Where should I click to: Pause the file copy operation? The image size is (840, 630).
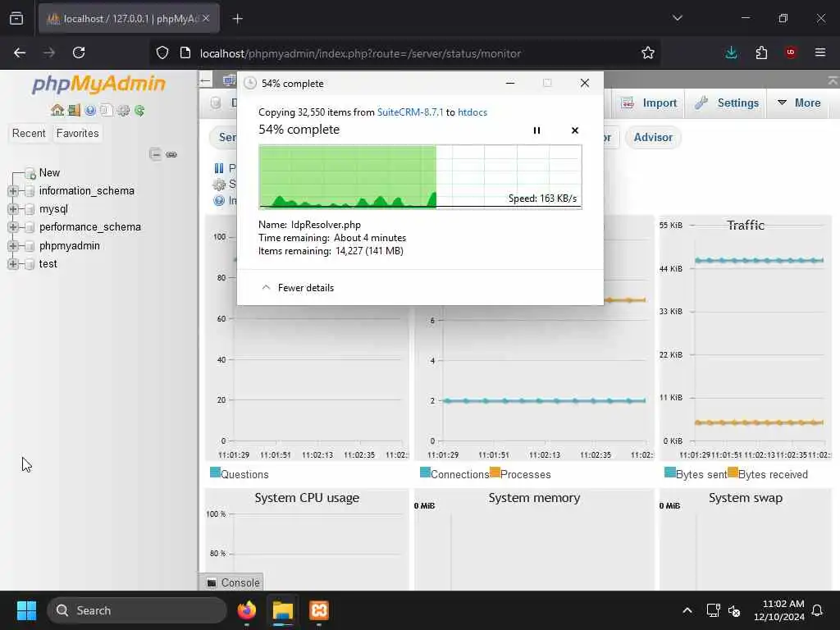click(x=536, y=130)
